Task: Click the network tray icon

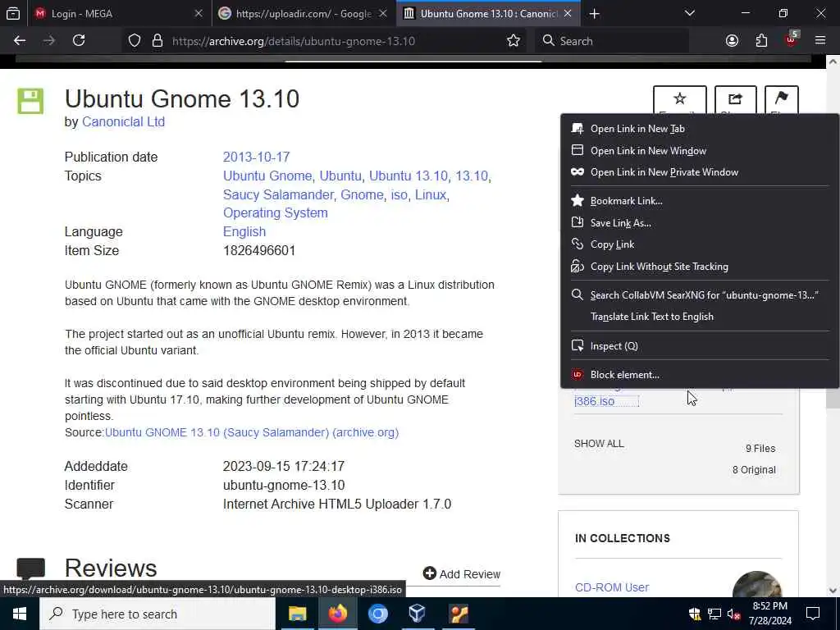Action: coord(714,614)
